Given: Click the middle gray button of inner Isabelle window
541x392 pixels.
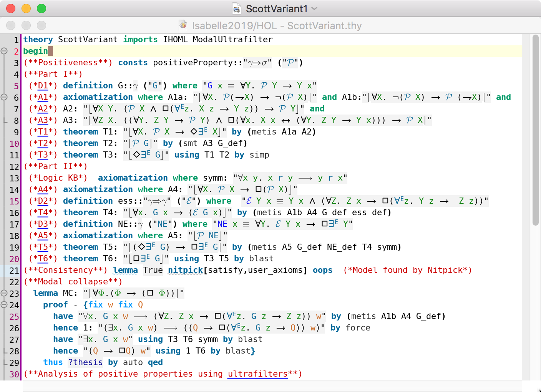Looking at the screenshot, I should pos(26,25).
